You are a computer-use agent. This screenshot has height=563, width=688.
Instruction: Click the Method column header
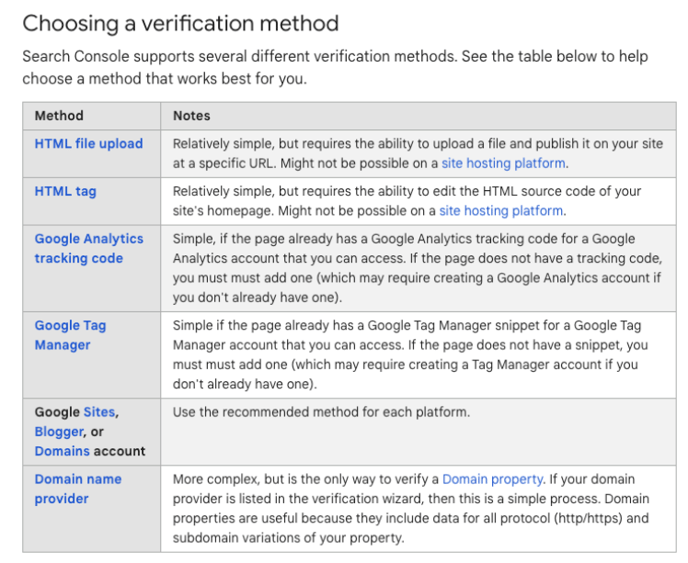click(59, 116)
